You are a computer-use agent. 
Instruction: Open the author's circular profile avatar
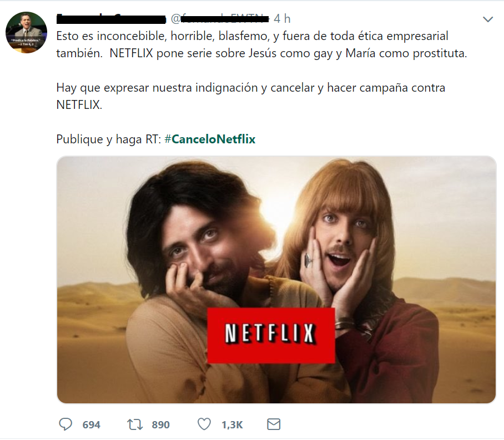pyautogui.click(x=26, y=32)
